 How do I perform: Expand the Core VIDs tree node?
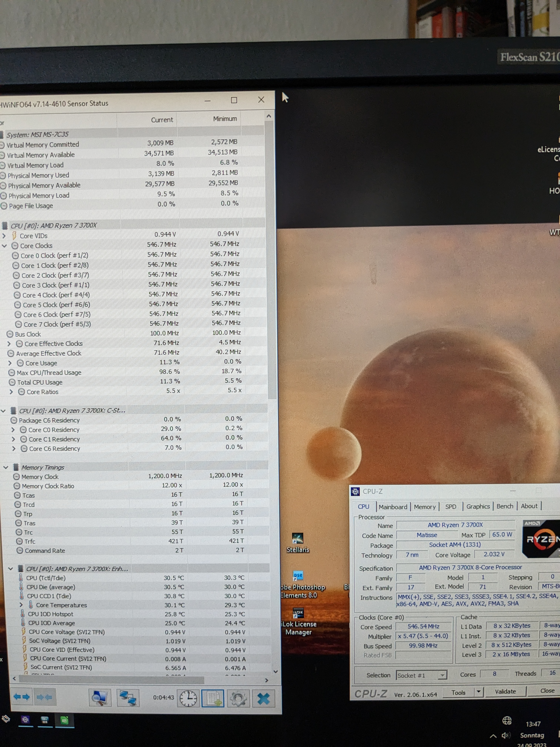click(4, 236)
